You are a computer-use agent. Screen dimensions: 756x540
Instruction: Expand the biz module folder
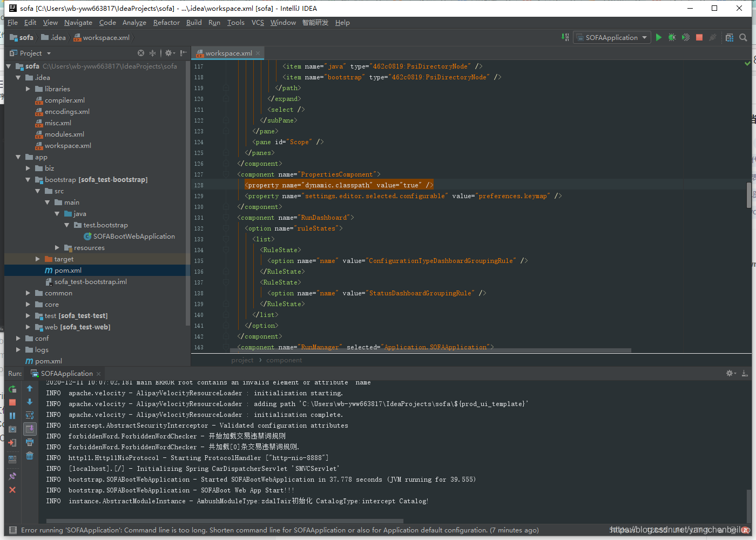28,168
